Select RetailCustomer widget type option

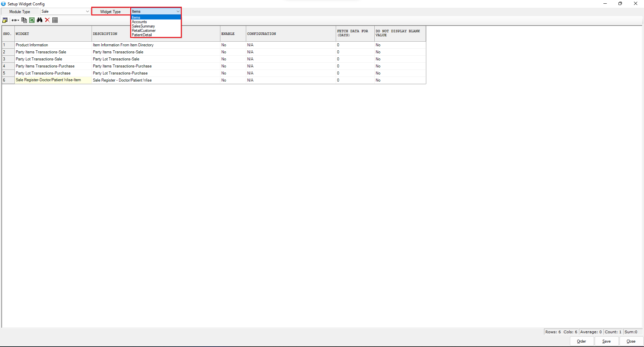pyautogui.click(x=144, y=31)
